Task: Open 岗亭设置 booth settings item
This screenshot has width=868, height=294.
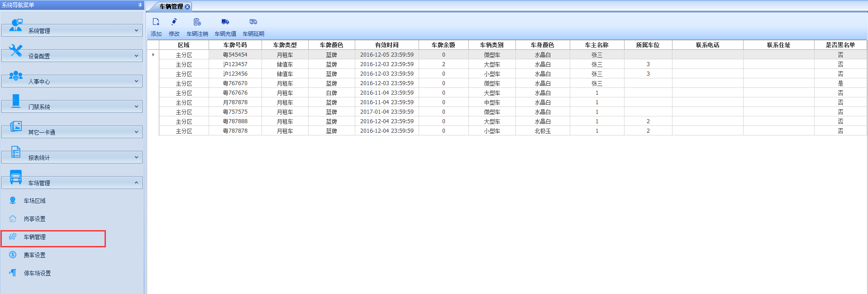Action: click(34, 219)
